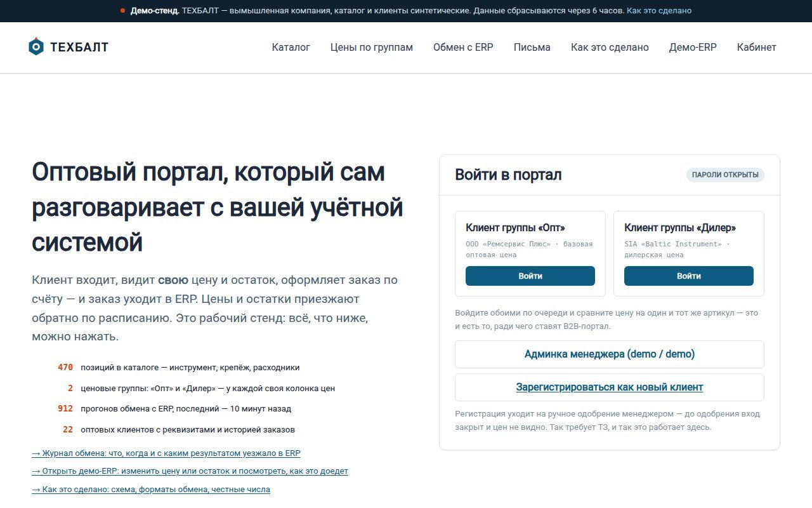Go to Кабинет in the header
This screenshot has width=812, height=508.
point(756,47)
